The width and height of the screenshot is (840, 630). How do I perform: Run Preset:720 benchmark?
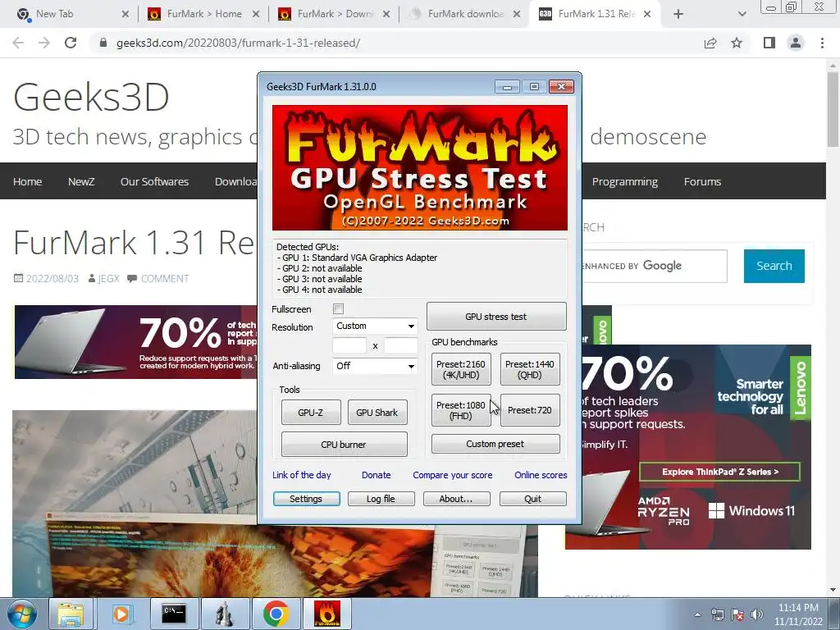click(530, 410)
